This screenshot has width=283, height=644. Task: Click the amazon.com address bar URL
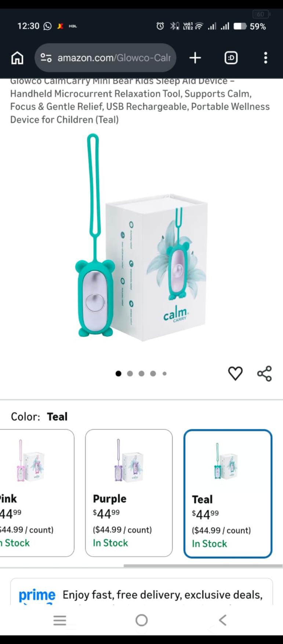[x=114, y=58]
